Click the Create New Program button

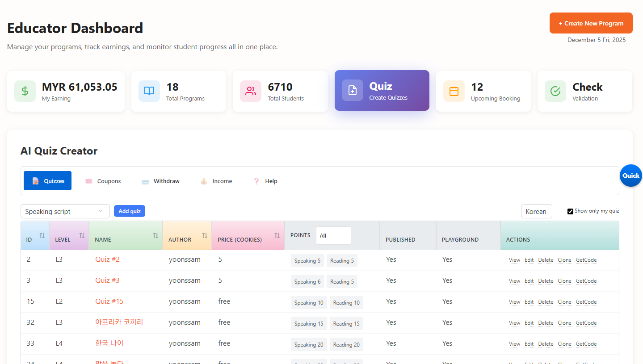(x=591, y=23)
